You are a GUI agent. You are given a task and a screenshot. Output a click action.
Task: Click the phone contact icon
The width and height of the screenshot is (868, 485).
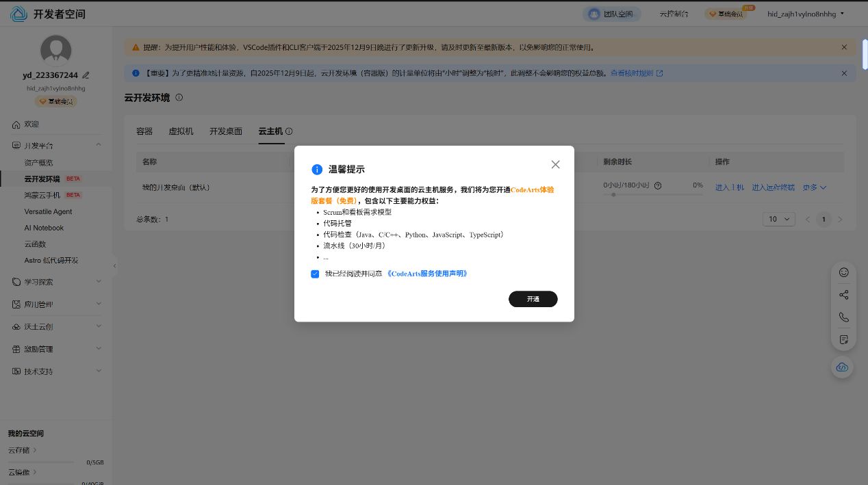(x=843, y=317)
